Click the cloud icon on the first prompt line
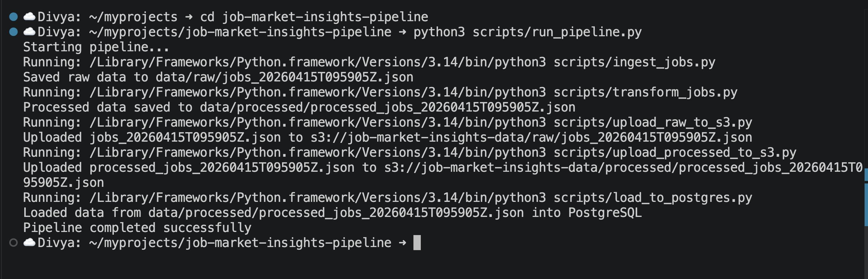868x279 pixels. (29, 17)
